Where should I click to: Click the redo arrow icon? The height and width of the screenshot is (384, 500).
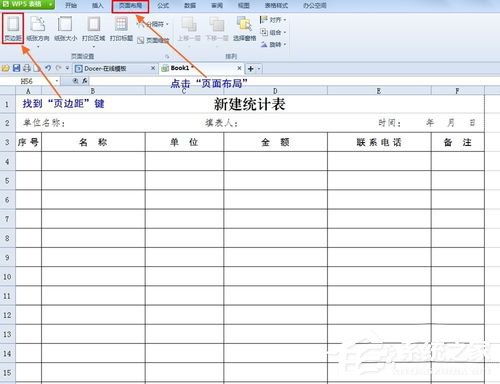58,68
